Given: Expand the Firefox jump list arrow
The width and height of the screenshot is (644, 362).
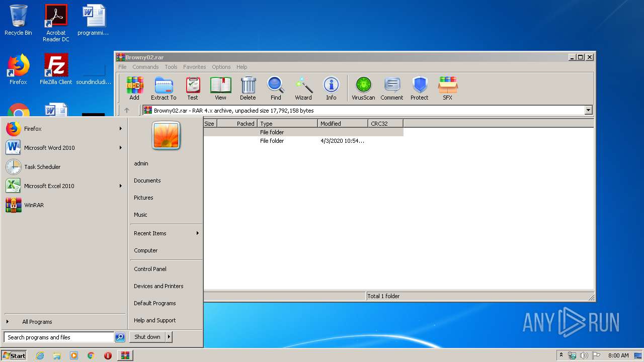Looking at the screenshot, I should click(x=121, y=129).
